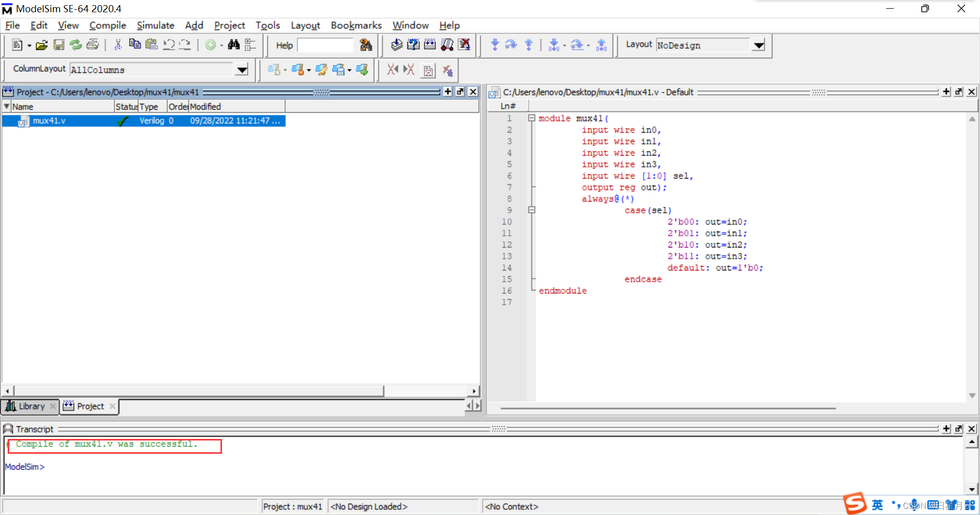Click the Compile toolbar icon
The image size is (980, 515).
coord(397,45)
